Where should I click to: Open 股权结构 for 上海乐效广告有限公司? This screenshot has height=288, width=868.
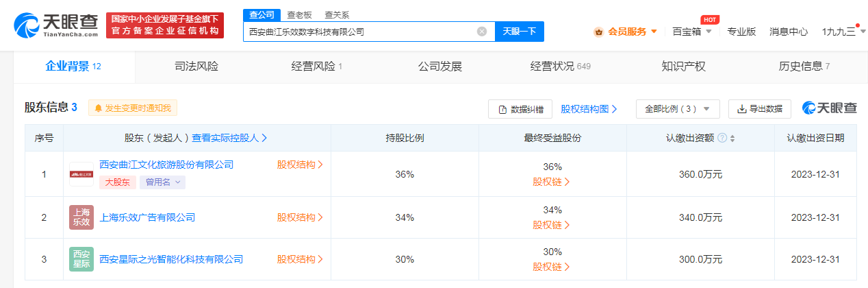[300, 217]
